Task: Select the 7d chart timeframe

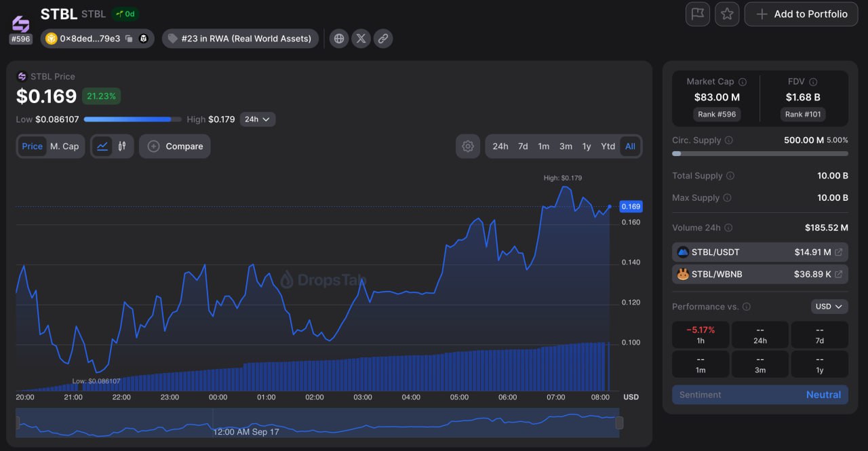Action: click(523, 146)
